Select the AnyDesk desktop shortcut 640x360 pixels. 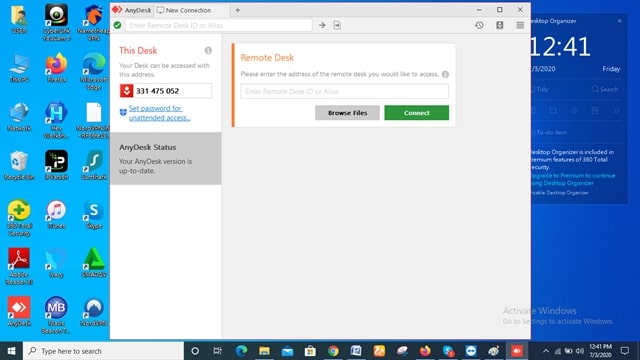[19, 311]
